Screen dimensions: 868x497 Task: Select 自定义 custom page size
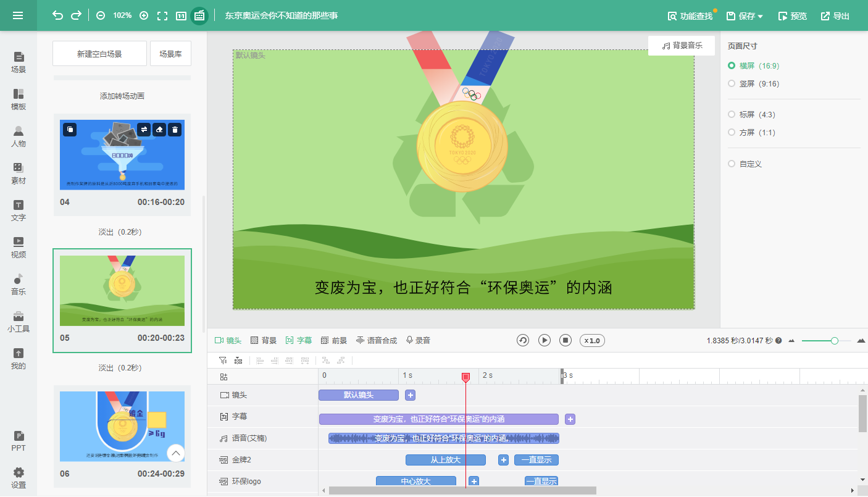(745, 164)
